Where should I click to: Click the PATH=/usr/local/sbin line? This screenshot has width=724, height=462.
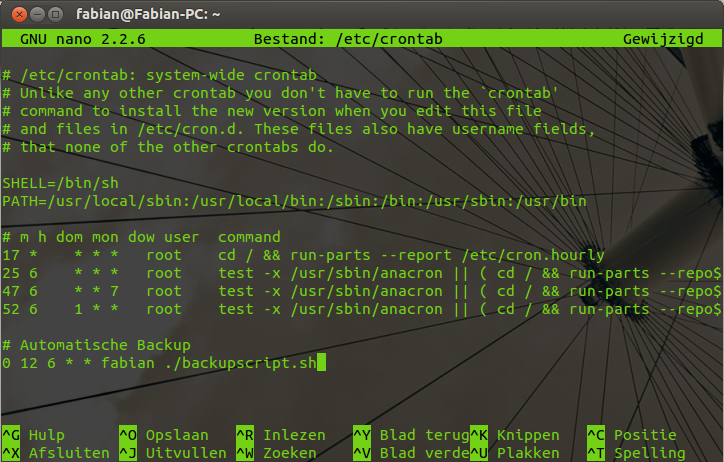(x=294, y=201)
